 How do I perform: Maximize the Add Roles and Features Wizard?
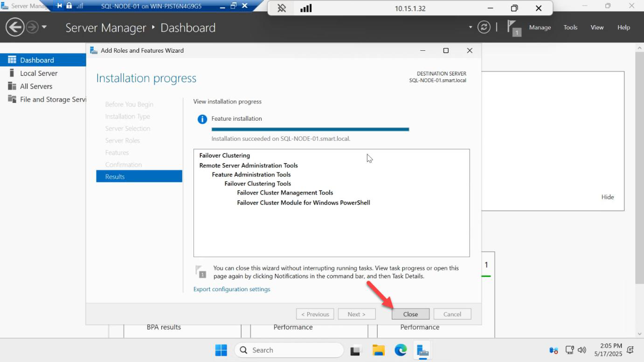coord(446,50)
